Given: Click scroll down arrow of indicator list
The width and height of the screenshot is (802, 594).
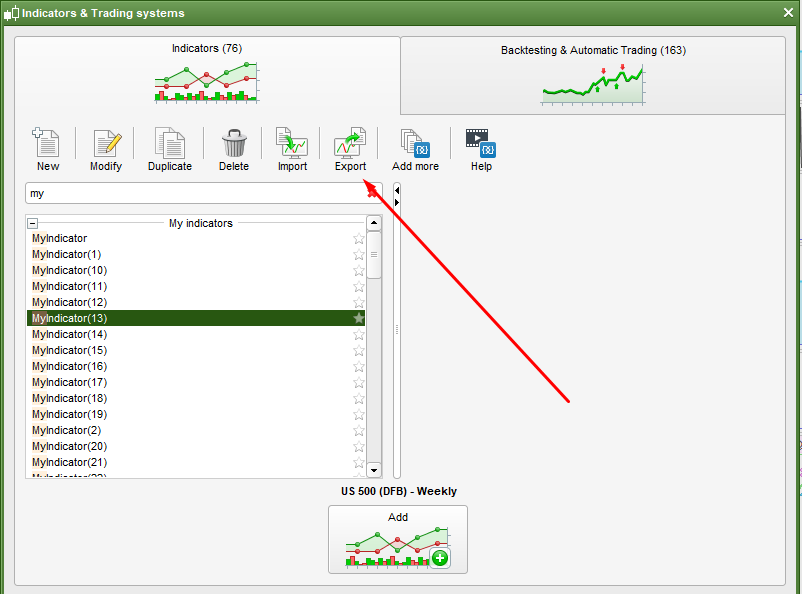Looking at the screenshot, I should [374, 470].
